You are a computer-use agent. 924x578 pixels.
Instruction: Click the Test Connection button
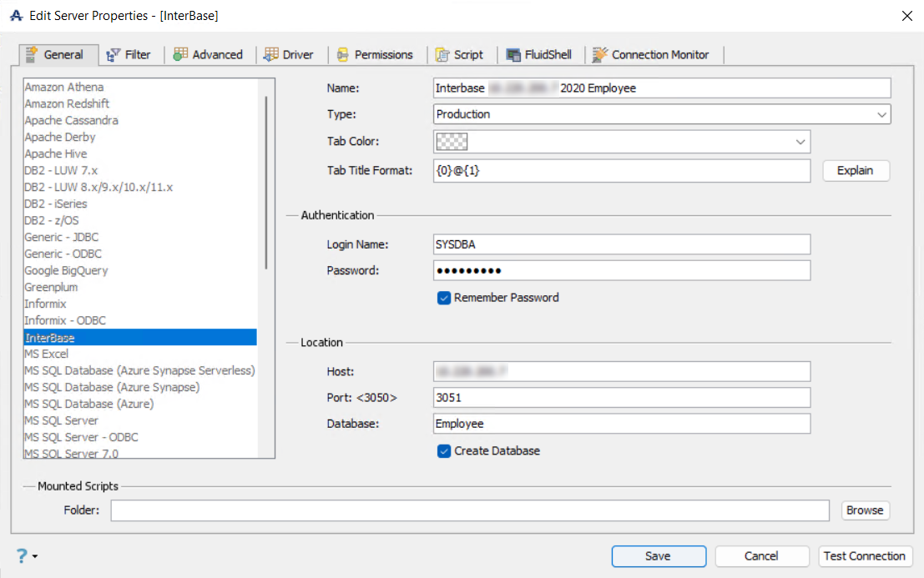pos(864,556)
